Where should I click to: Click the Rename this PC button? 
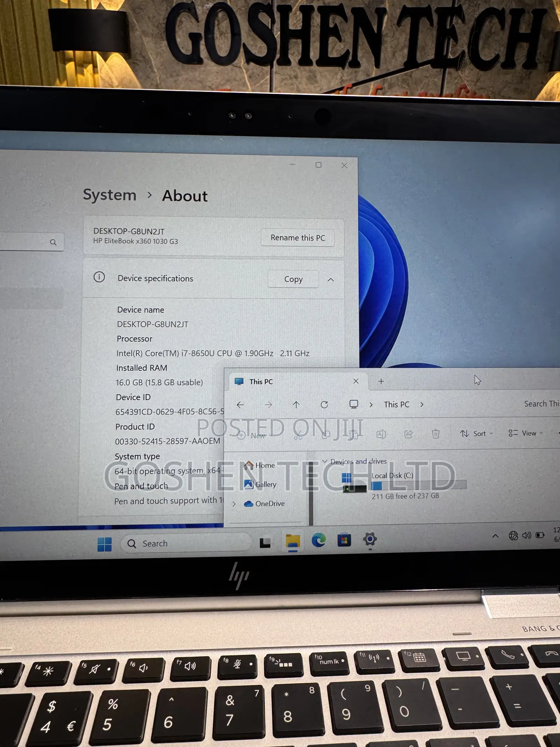click(x=297, y=238)
